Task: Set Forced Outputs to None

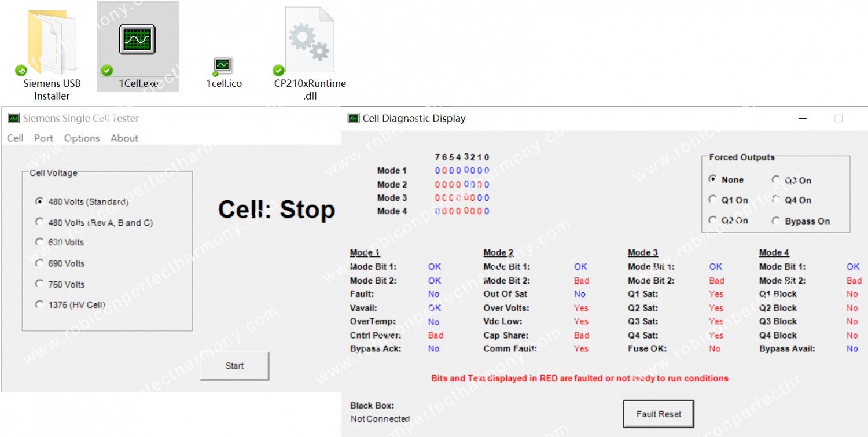Action: [726, 180]
